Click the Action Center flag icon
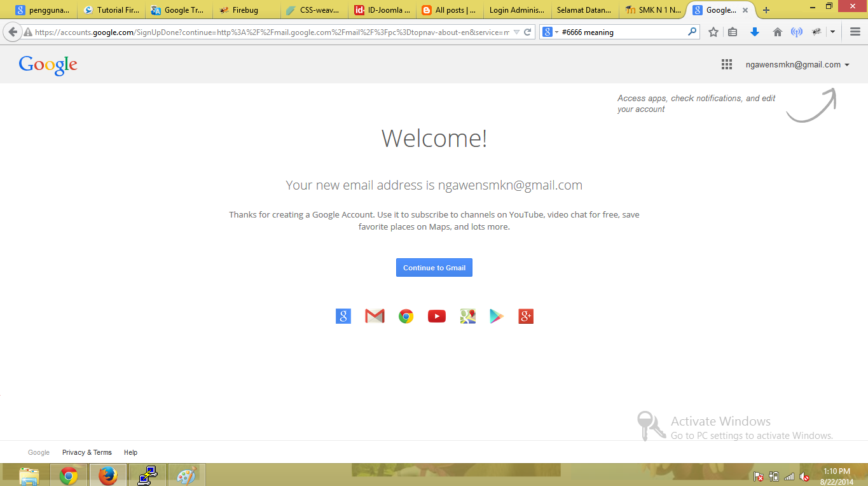This screenshot has height=486, width=868. [x=759, y=476]
